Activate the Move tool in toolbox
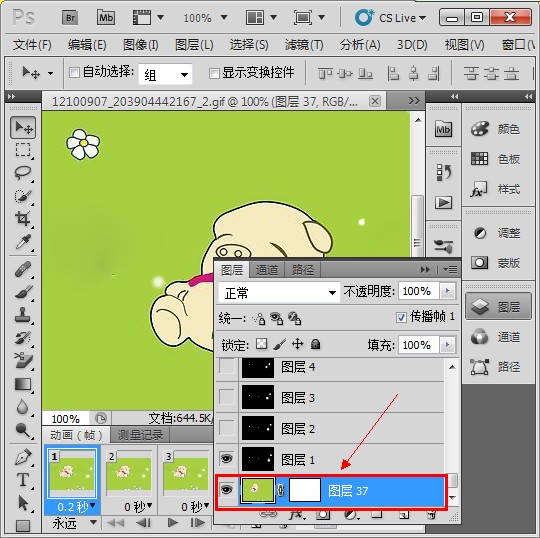Screen dimensions: 540x538 [x=23, y=127]
